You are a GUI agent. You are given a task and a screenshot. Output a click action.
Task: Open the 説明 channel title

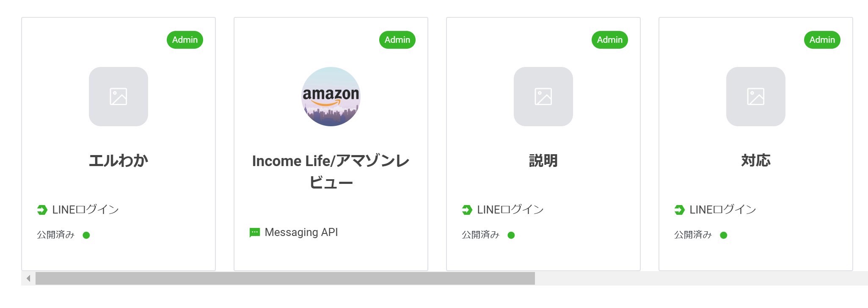point(543,161)
